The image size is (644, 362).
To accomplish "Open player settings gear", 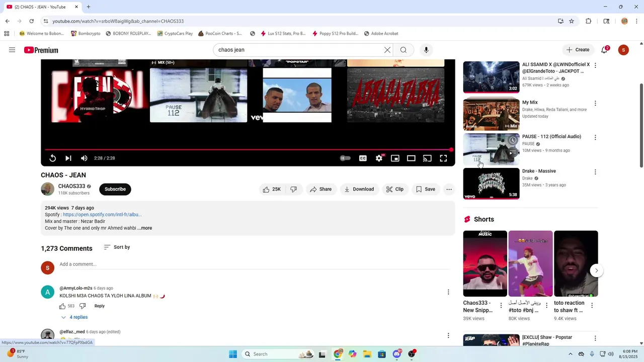I will (x=379, y=158).
